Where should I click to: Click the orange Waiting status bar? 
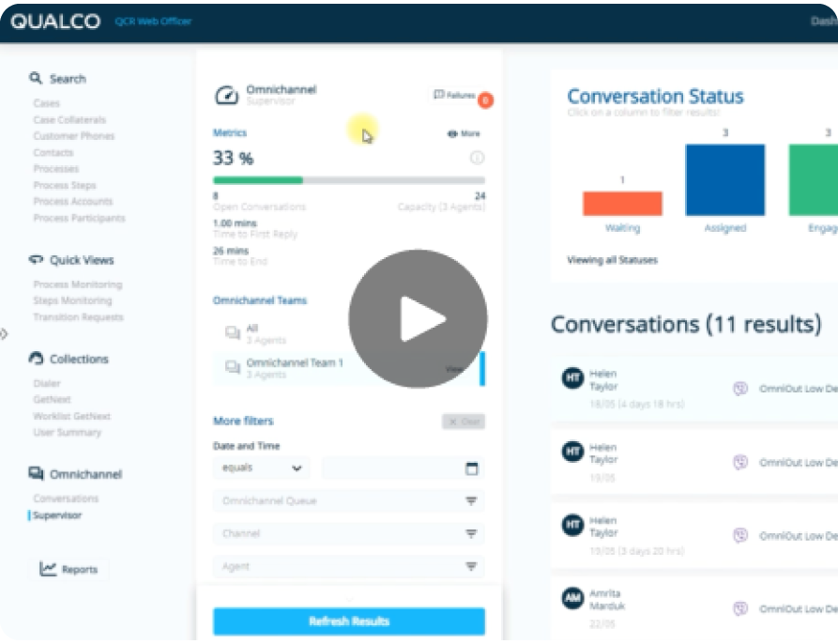(622, 204)
